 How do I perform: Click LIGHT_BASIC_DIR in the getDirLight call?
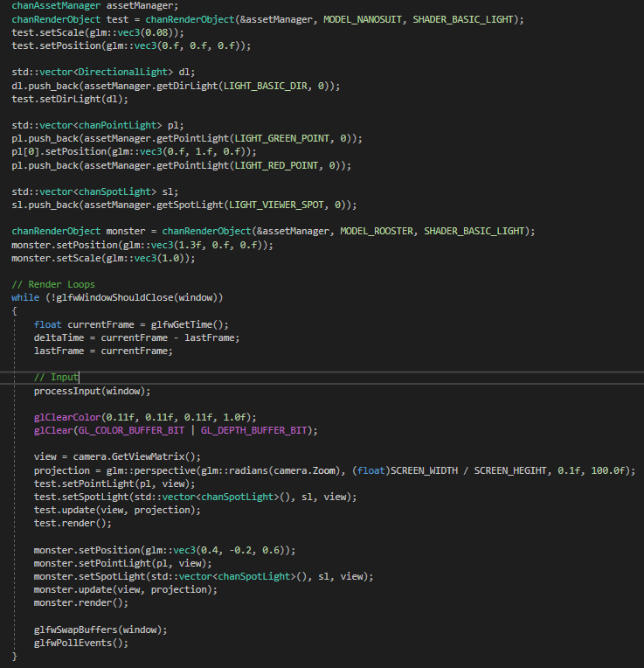(x=265, y=86)
